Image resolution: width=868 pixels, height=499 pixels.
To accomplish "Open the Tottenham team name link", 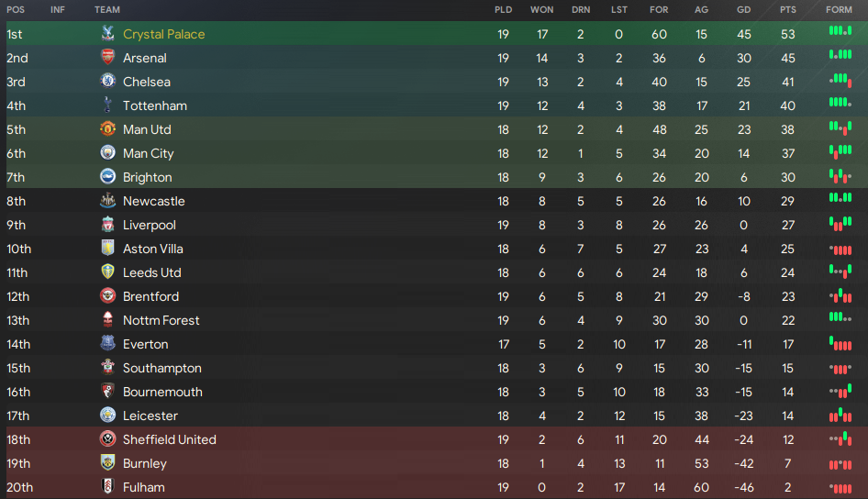I will (155, 105).
